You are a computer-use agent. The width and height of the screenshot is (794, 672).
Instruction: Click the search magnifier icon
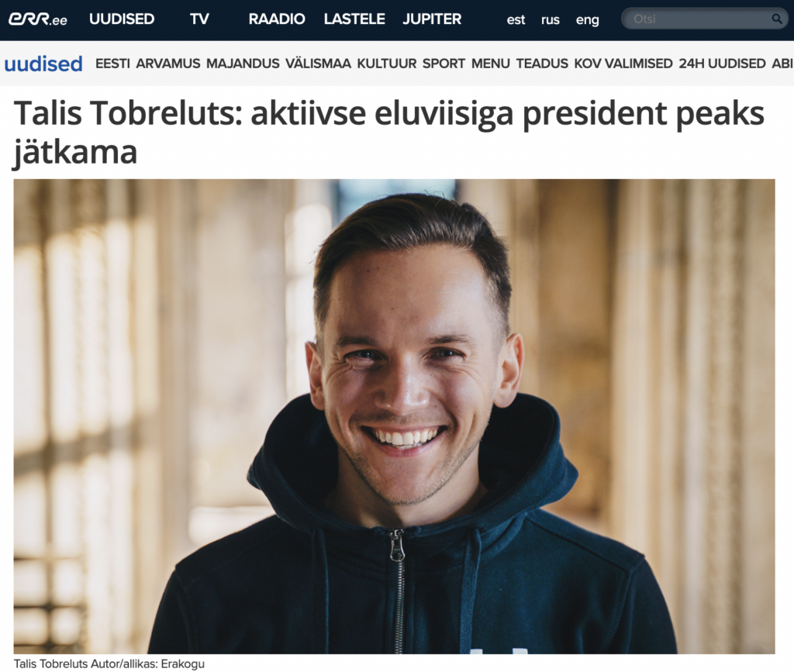point(776,19)
